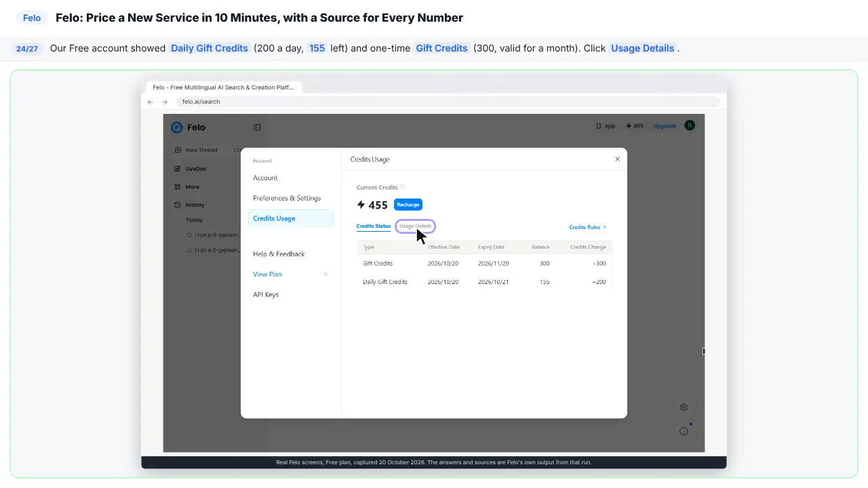Open Help & Feedback
Screen dimensions: 868x488
(x=279, y=254)
